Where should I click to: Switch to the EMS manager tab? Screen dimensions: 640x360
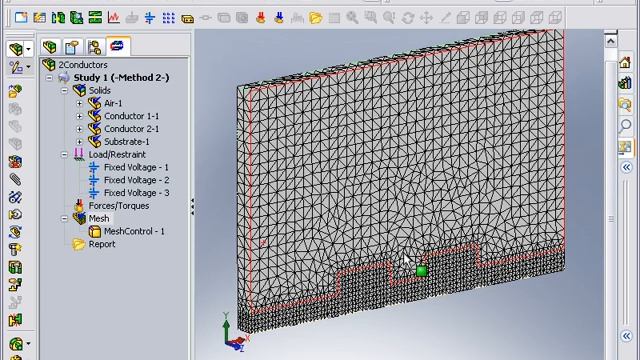coord(117,46)
